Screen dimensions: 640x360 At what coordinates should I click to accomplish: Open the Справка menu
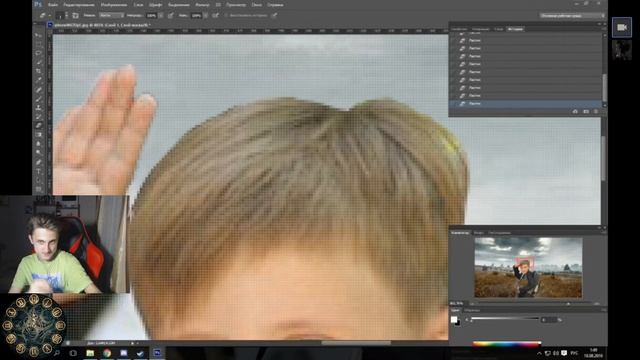275,5
